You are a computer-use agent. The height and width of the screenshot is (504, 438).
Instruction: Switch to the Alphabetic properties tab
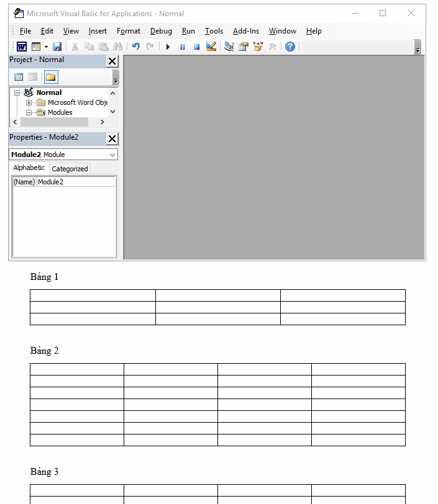point(29,168)
